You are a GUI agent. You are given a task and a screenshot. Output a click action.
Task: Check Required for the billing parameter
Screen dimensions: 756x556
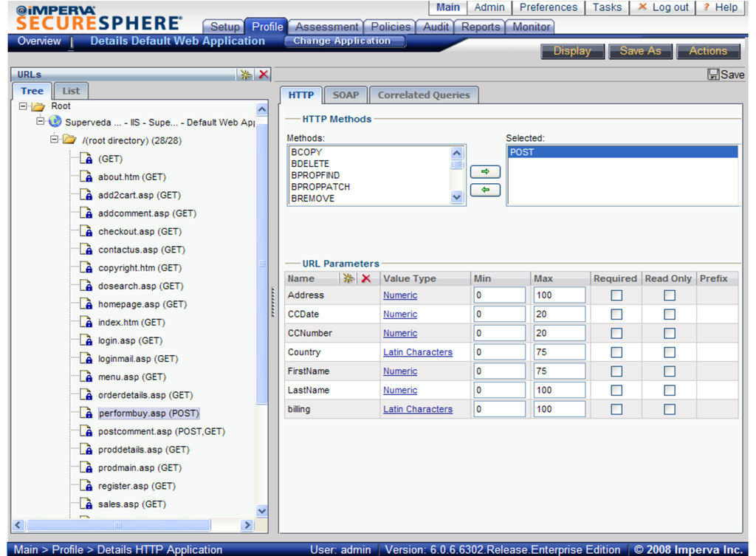pos(616,409)
